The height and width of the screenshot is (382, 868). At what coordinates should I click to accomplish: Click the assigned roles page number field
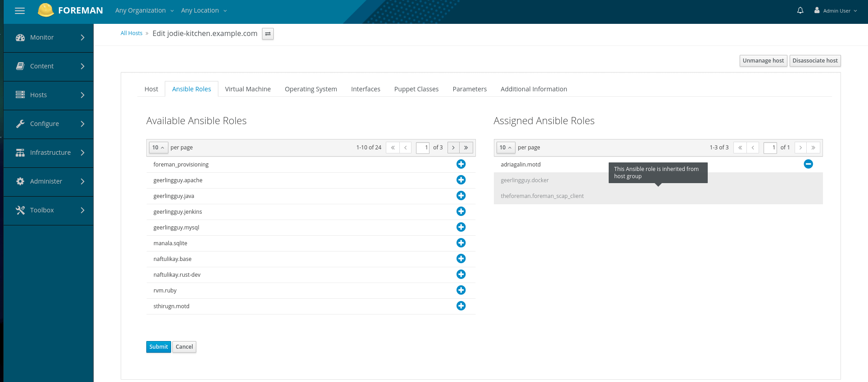pos(770,148)
